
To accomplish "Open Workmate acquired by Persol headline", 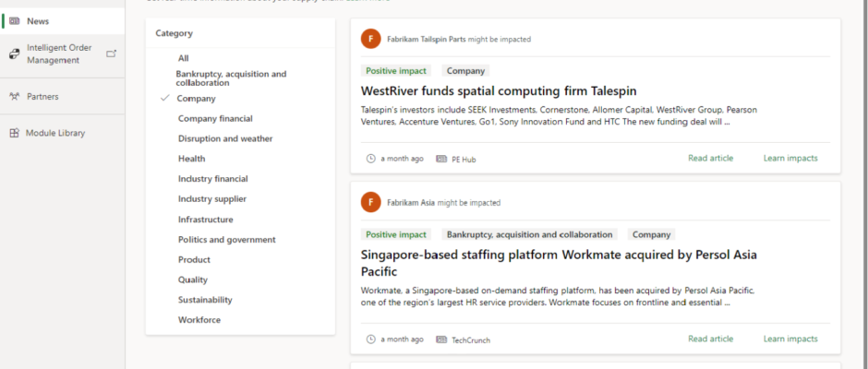I will pos(559,263).
